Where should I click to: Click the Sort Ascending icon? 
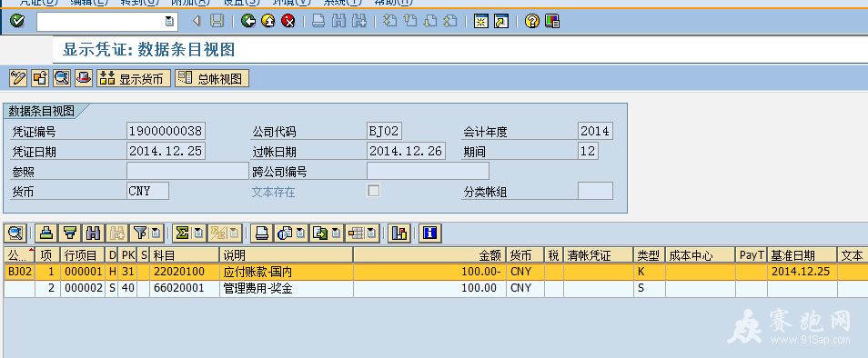click(46, 234)
